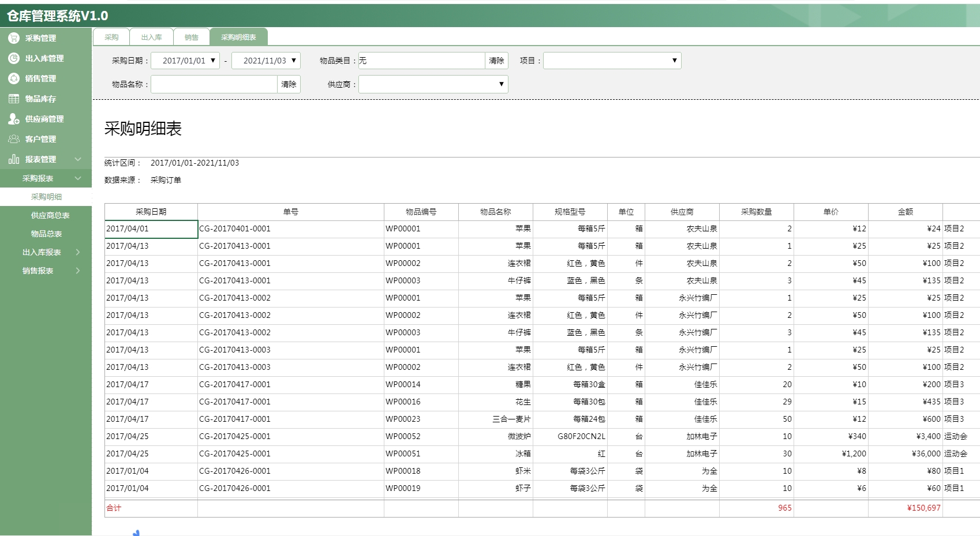The width and height of the screenshot is (980, 536).
Task: Select the 采购明细表 tab
Action: (238, 37)
